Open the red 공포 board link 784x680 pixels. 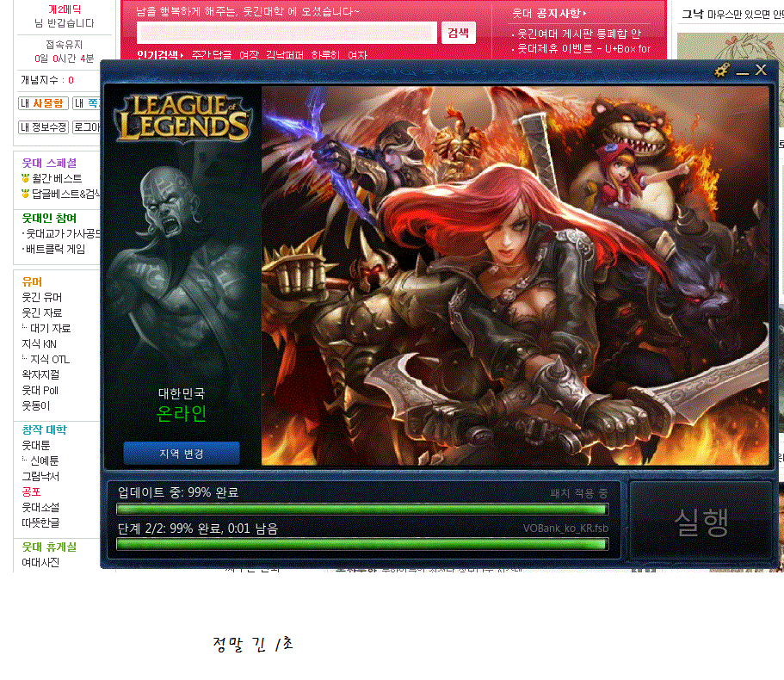click(x=31, y=491)
